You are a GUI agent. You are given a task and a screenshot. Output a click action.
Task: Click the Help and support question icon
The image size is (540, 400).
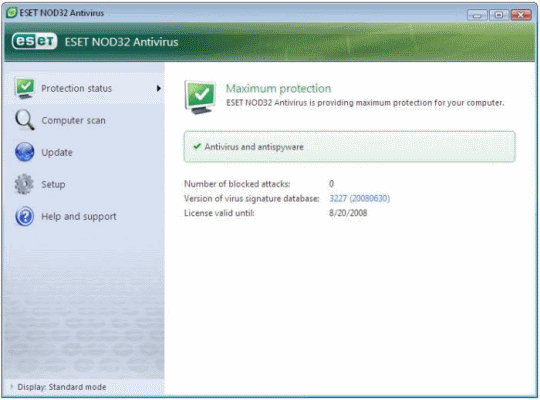point(24,216)
